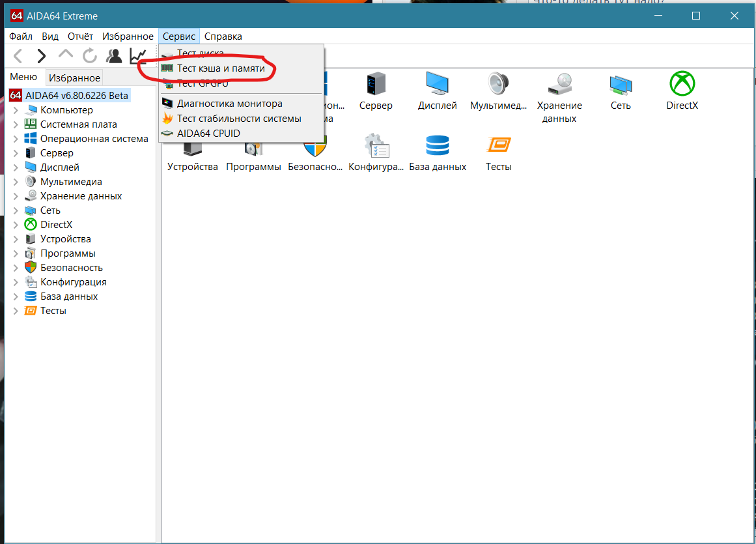Expand the Тесты tree node

[16, 311]
